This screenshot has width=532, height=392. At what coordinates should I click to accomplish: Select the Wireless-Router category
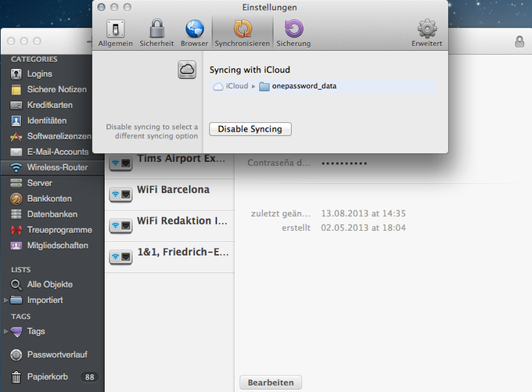(52, 167)
